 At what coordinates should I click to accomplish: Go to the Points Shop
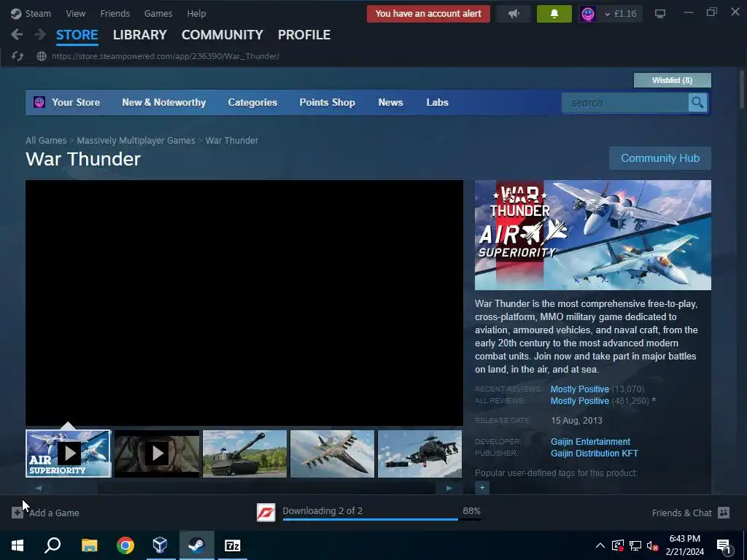coord(328,102)
